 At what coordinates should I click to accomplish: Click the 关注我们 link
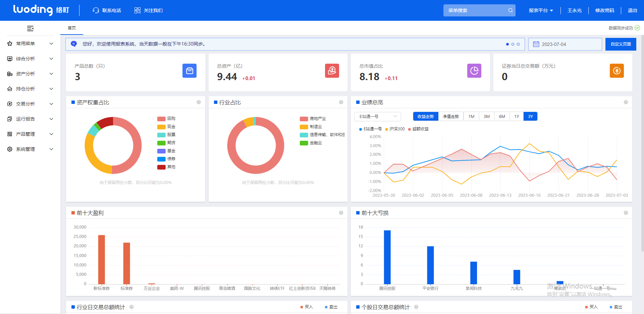coord(153,10)
